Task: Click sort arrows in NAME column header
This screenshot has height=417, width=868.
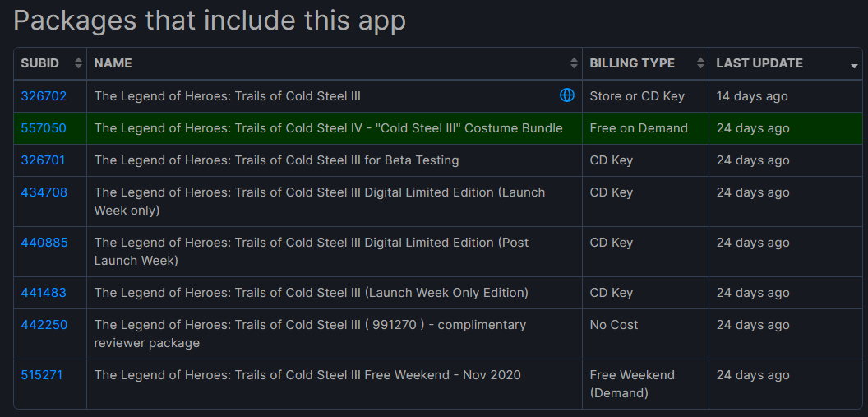Action: point(574,63)
